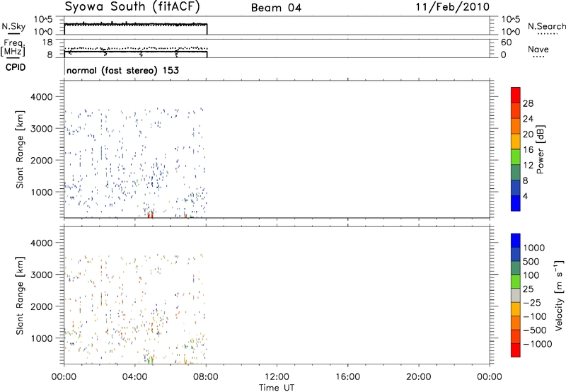Pick the bright blue 0–4 dB power swatch

click(x=516, y=203)
